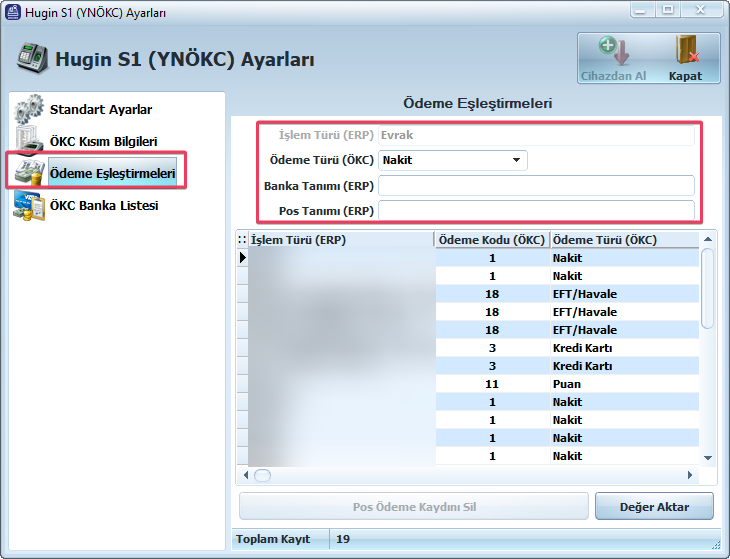Image resolution: width=730 pixels, height=559 pixels.
Task: Minimize the Hugin S1 settings window
Action: pos(642,10)
